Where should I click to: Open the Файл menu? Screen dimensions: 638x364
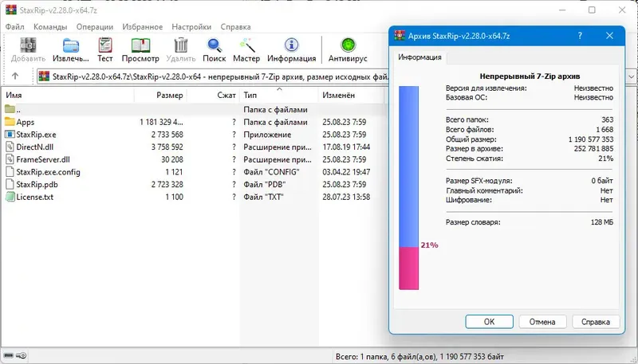tap(14, 27)
